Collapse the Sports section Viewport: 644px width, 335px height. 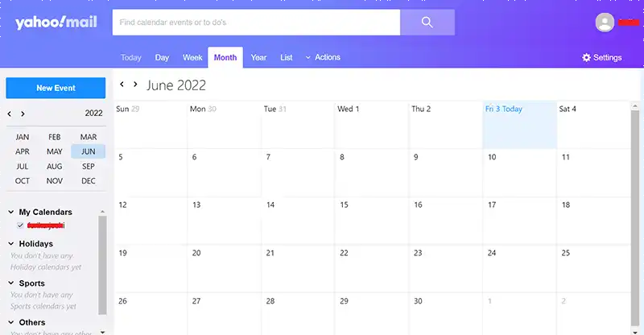click(11, 283)
